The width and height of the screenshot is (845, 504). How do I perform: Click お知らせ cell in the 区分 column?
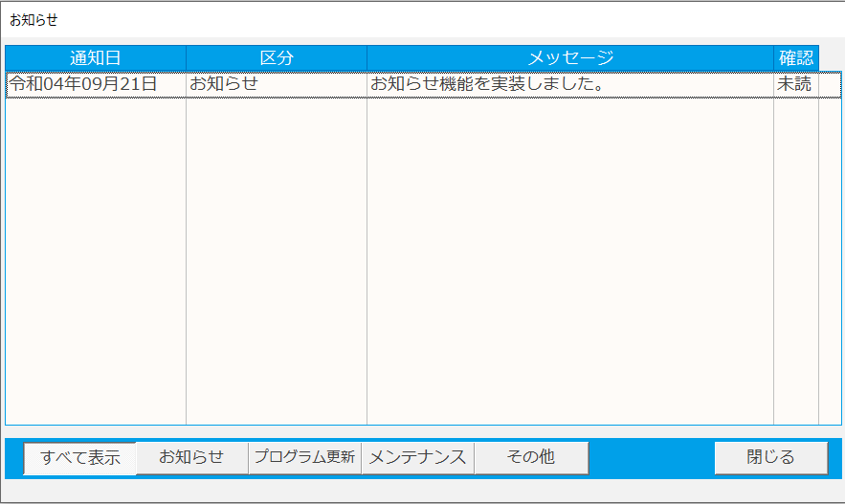[x=224, y=85]
